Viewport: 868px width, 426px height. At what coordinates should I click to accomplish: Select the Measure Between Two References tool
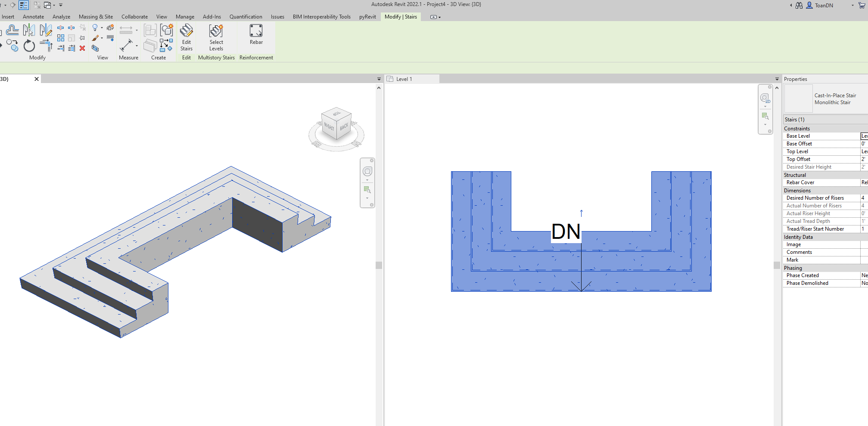[x=126, y=46]
